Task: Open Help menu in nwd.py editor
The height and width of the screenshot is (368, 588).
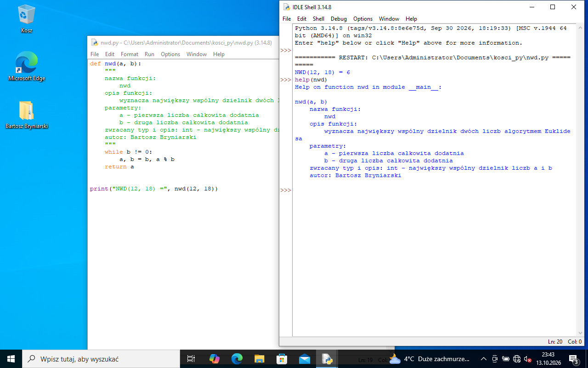Action: pos(219,54)
